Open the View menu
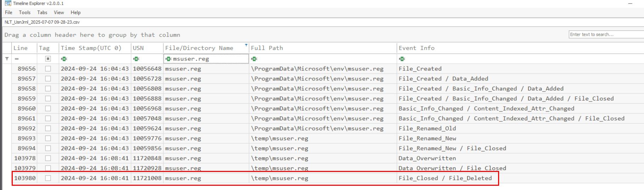The image size is (644, 190). pyautogui.click(x=59, y=12)
